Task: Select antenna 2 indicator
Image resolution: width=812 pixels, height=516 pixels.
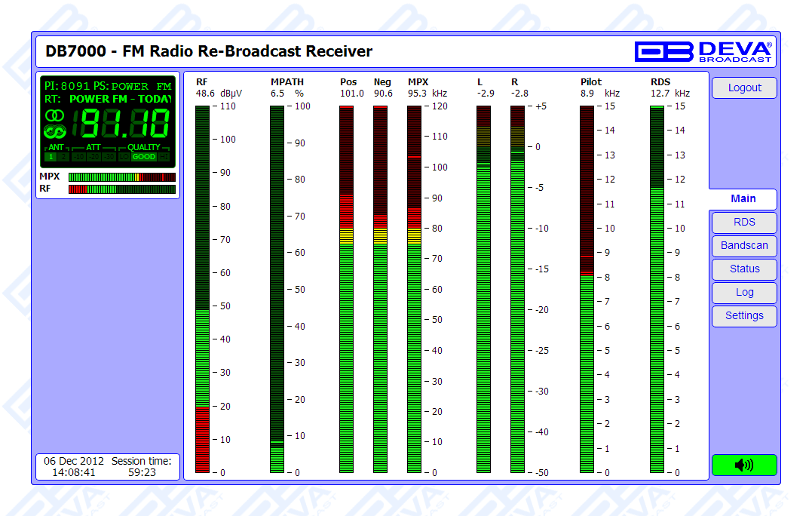Action: point(63,157)
